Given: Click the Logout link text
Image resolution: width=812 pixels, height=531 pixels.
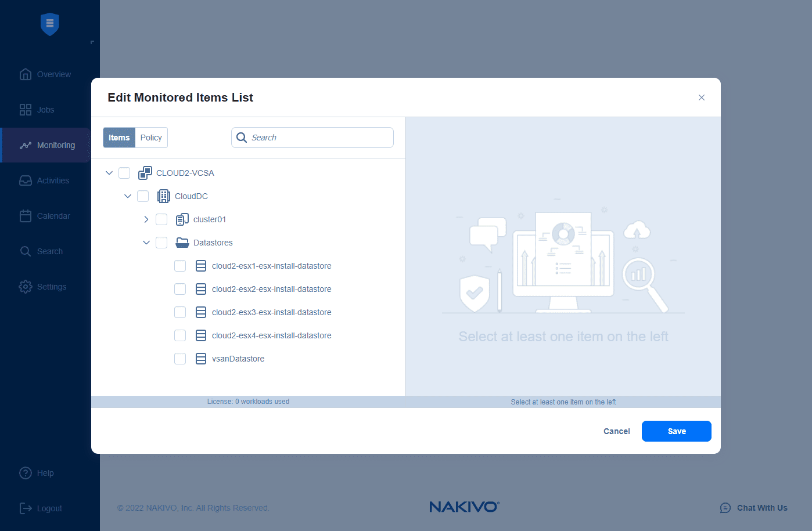Looking at the screenshot, I should (x=49, y=508).
